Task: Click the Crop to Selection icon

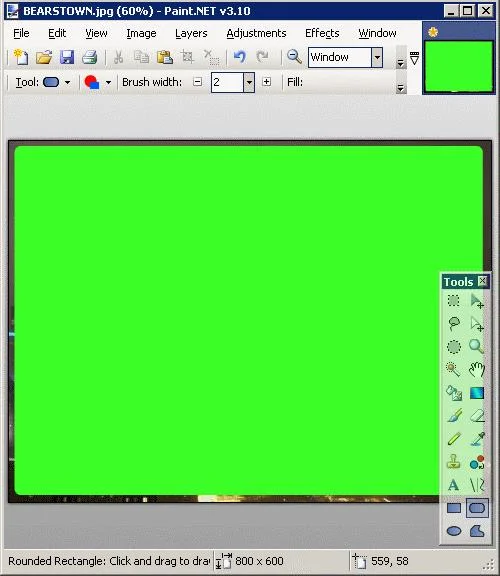Action: click(188, 57)
